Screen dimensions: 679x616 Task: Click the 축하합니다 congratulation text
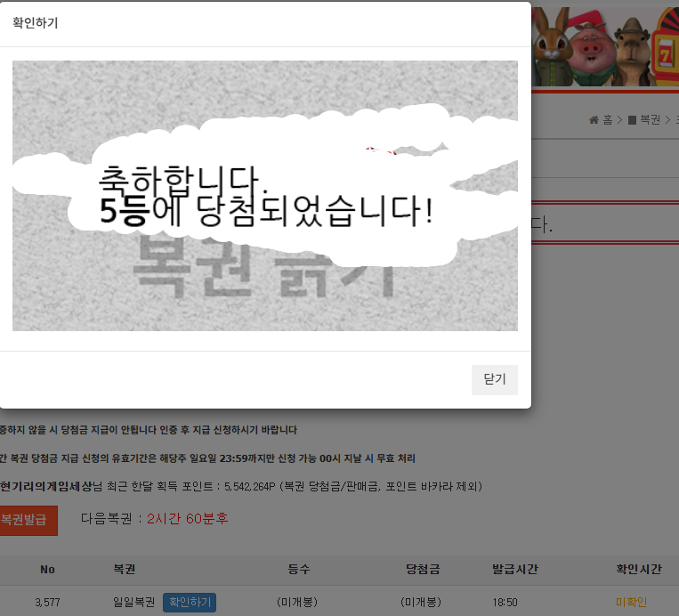click(x=182, y=179)
